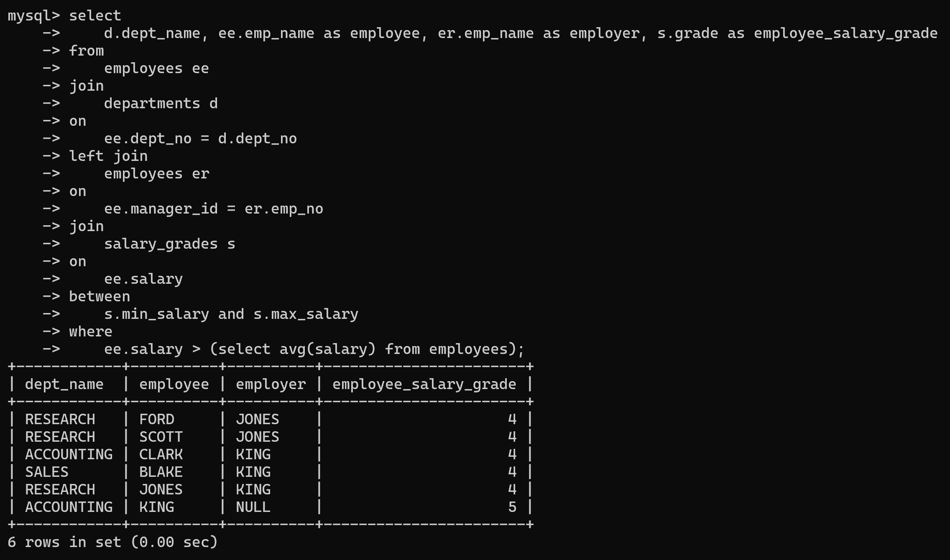Click salary grade 5 in KING row
Viewport: 950px width, 560px height.
512,507
